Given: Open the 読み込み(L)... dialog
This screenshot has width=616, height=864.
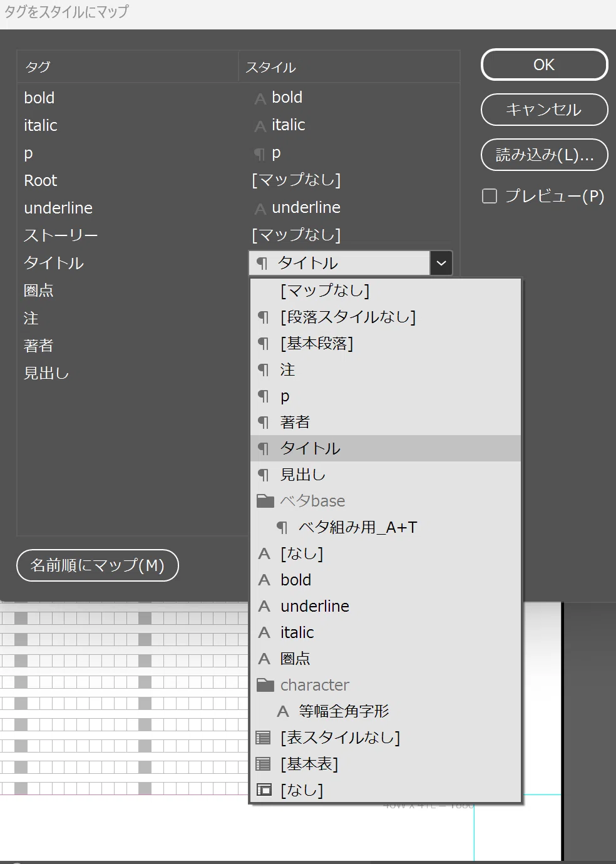Looking at the screenshot, I should coord(544,155).
